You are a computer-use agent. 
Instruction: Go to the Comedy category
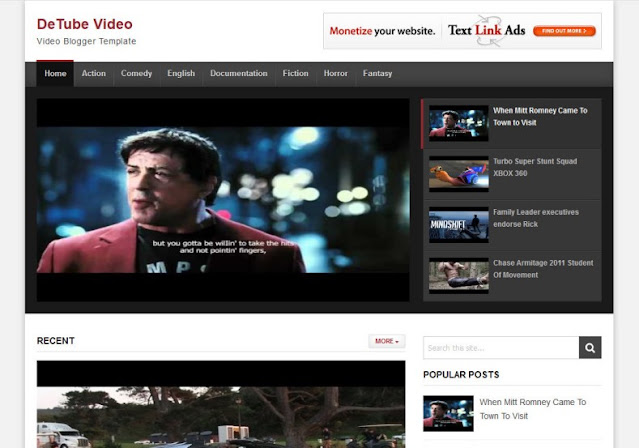click(x=137, y=74)
